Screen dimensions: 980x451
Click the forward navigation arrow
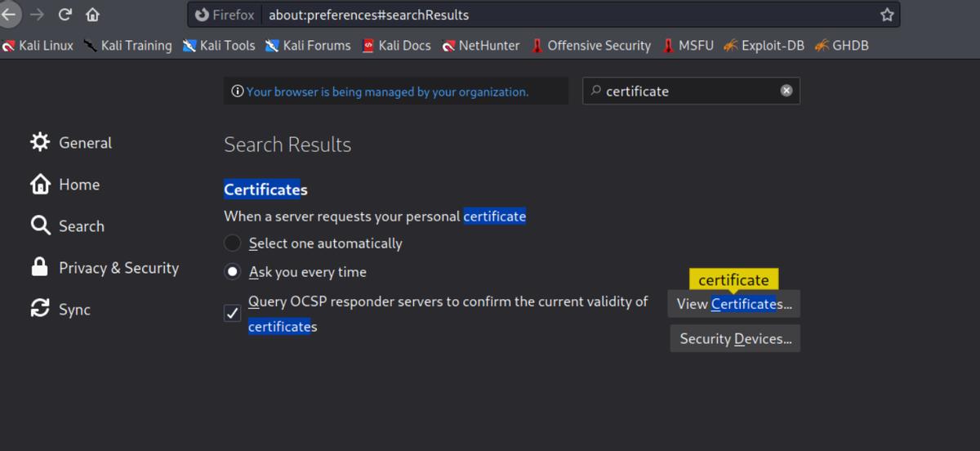click(x=37, y=15)
